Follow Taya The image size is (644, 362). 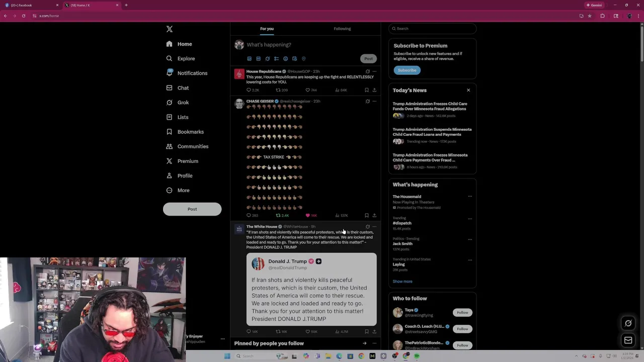tap(462, 313)
